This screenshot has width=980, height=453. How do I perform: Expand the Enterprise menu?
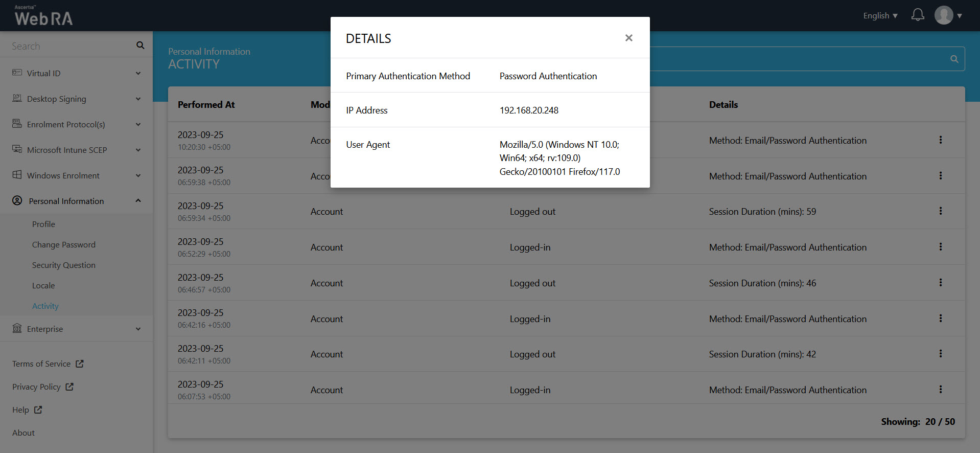(x=77, y=329)
